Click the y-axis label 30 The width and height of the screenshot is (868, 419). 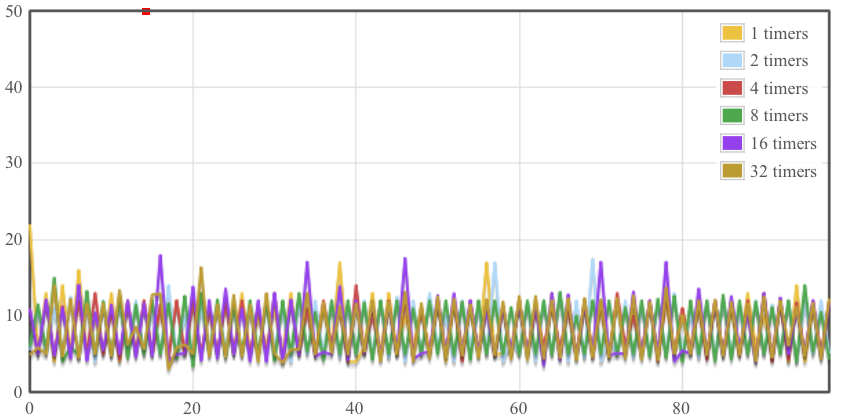click(13, 163)
